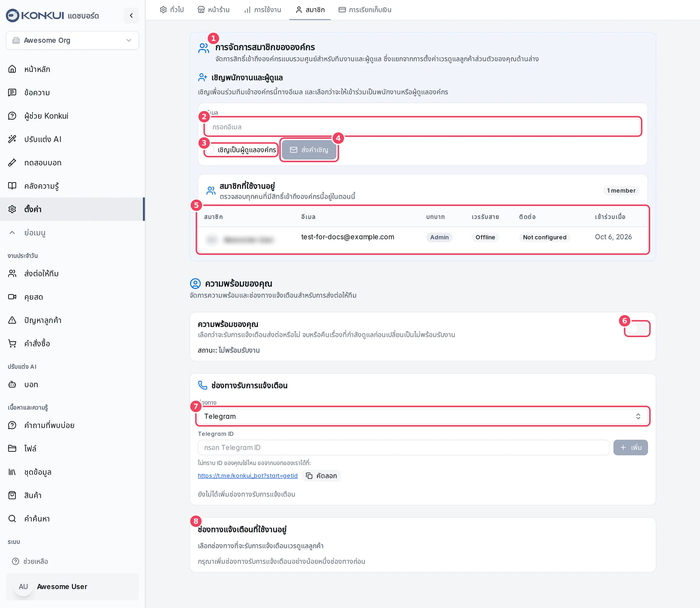This screenshot has width=700, height=608.
Task: Open ข้อความ messages icon in sidebar
Action: coord(12,93)
